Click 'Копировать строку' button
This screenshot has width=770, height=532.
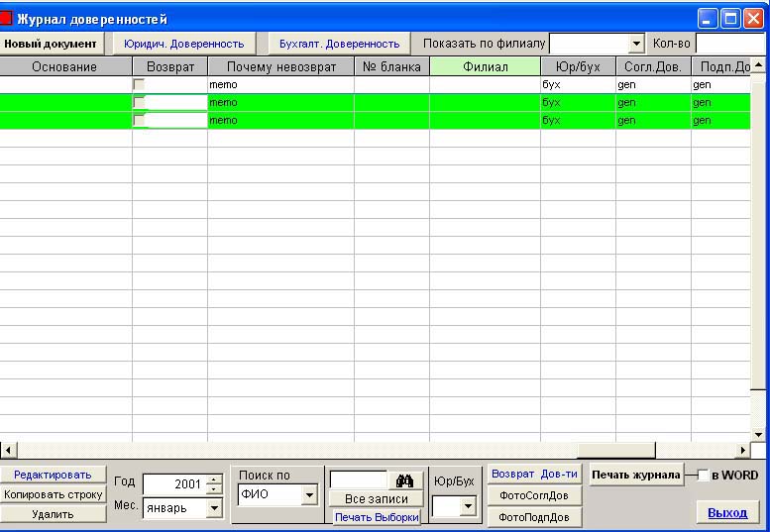coord(53,494)
